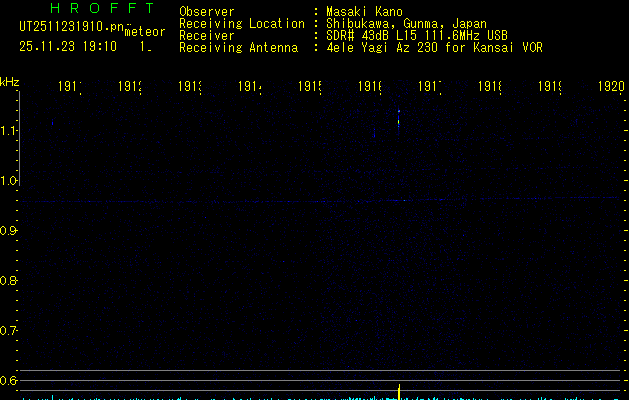Click the 0.8 frequency axis label
The height and width of the screenshot is (400, 629).
tap(8, 280)
